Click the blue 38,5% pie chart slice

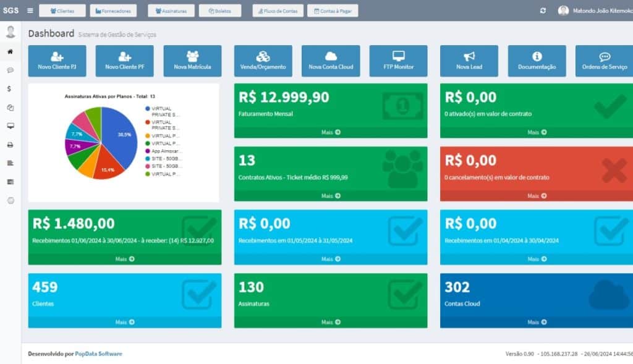coord(121,136)
